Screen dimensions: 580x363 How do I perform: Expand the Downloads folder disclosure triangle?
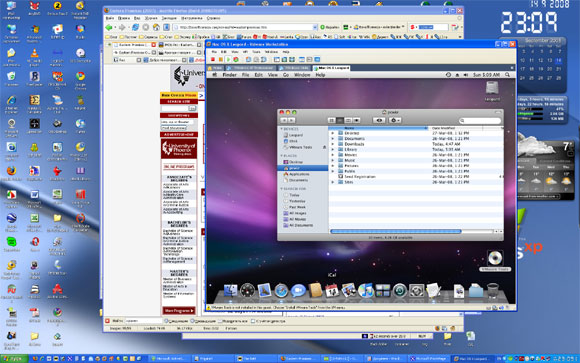click(333, 144)
